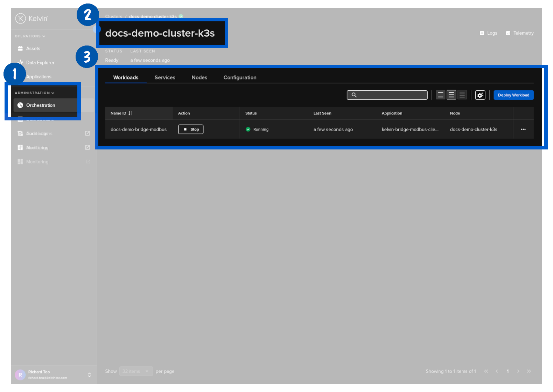This screenshot has height=392, width=553.
Task: Open the table column settings gear
Action: [x=480, y=95]
